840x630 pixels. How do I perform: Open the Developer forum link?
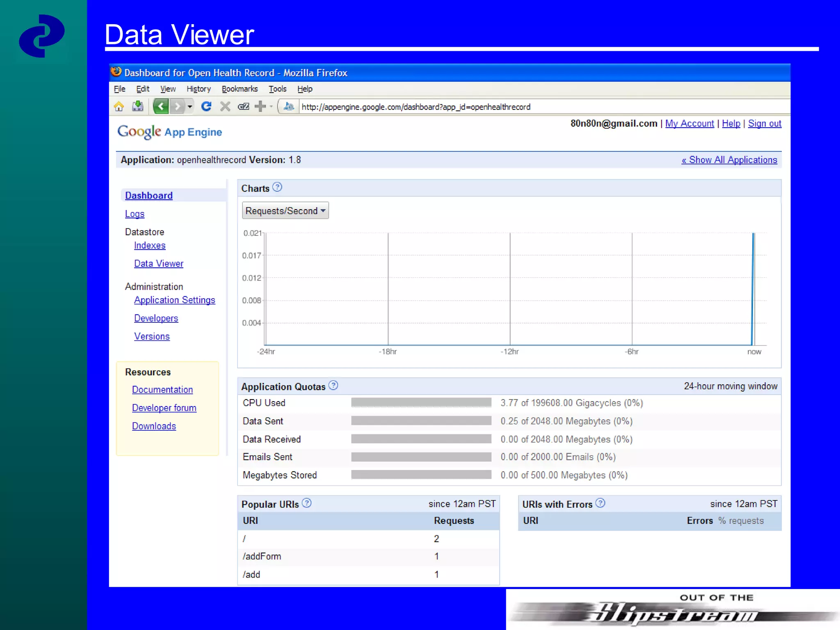[x=164, y=408]
